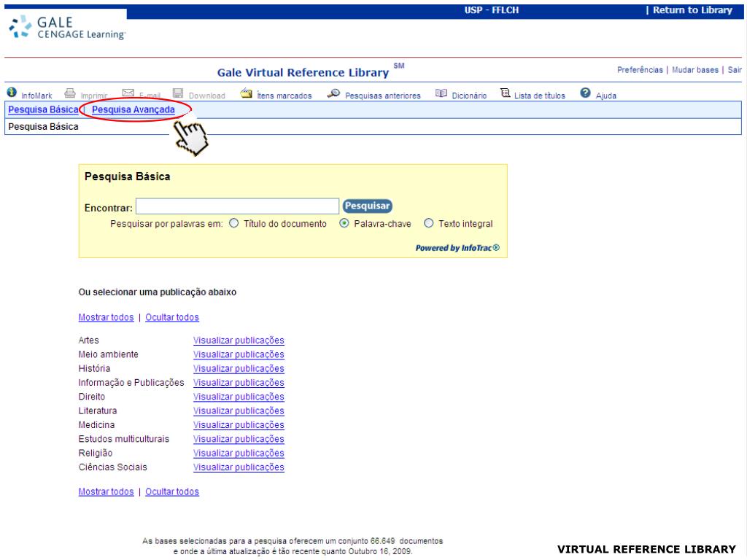View publications for Estudos multiculturais

pos(239,439)
